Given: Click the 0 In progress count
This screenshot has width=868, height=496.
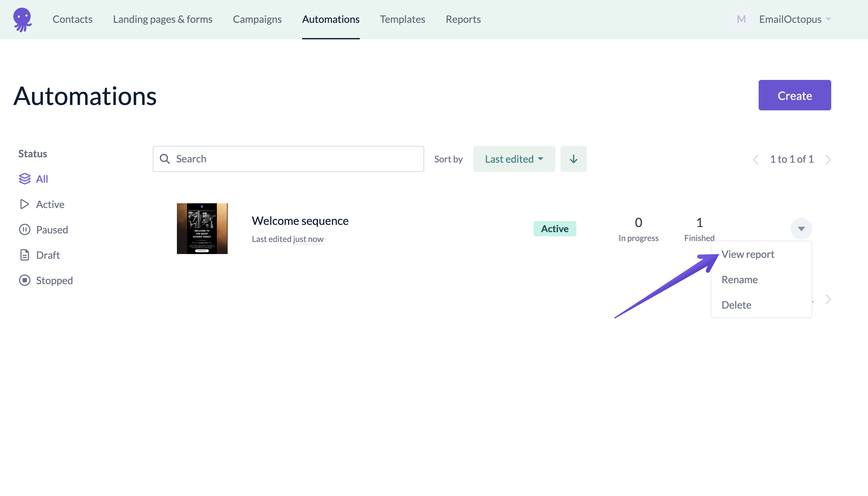Looking at the screenshot, I should pyautogui.click(x=638, y=229).
